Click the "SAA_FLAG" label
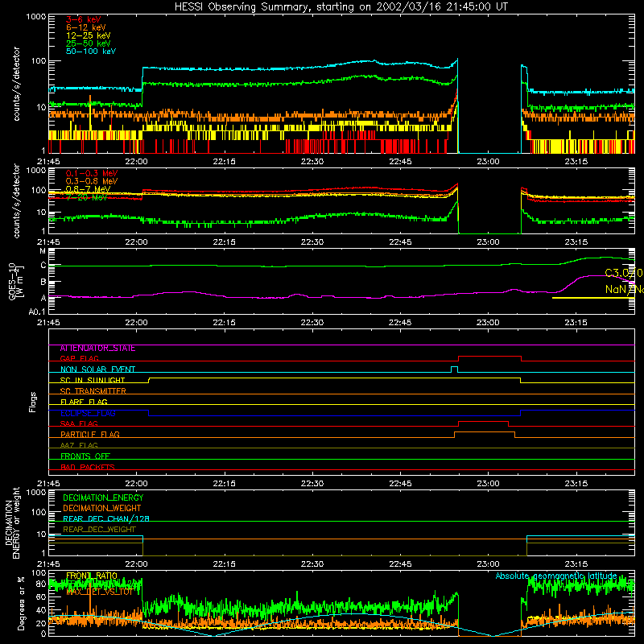 pyautogui.click(x=79, y=424)
